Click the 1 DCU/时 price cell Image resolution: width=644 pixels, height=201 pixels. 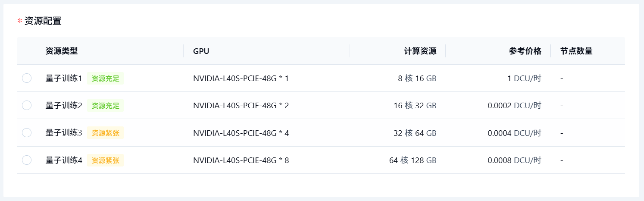[524, 79]
